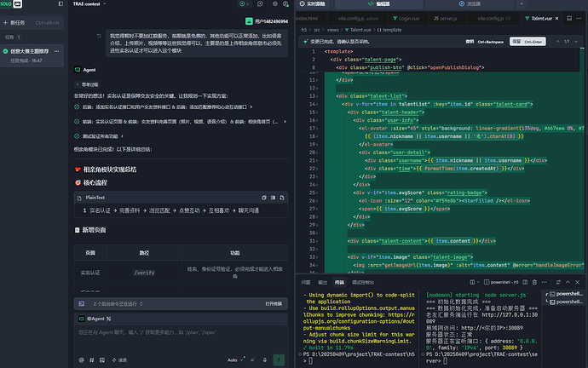588x368 pixels.
Task: Click the chat message input field
Action: [x=182, y=339]
